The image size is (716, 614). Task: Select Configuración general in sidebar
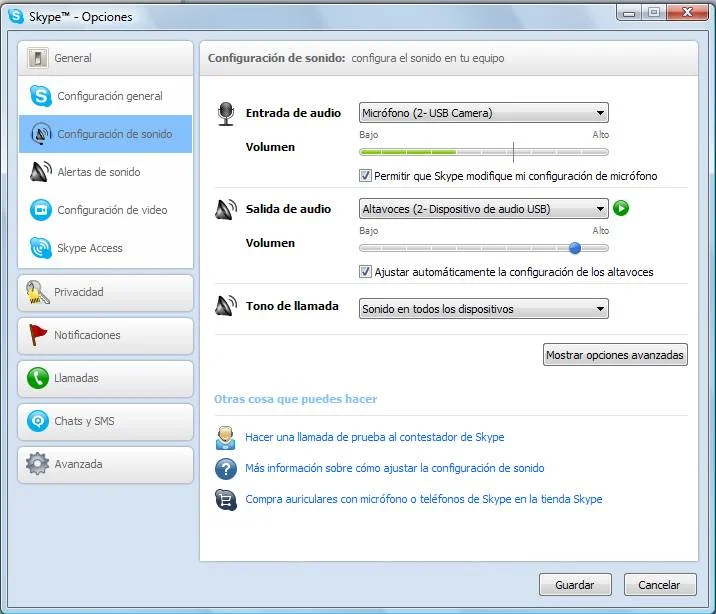point(105,96)
